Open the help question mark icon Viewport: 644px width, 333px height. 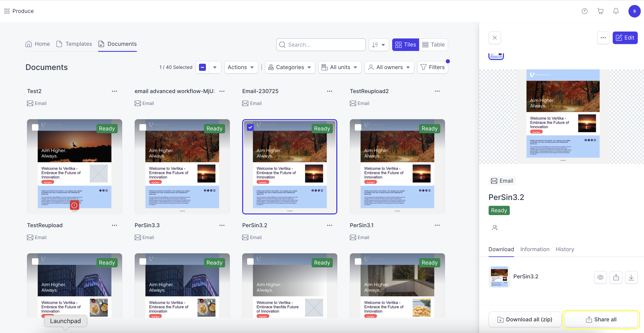[584, 11]
